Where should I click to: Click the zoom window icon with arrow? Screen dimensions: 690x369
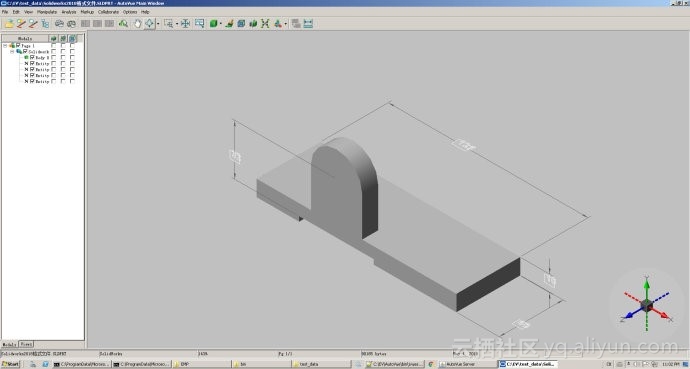[199, 23]
